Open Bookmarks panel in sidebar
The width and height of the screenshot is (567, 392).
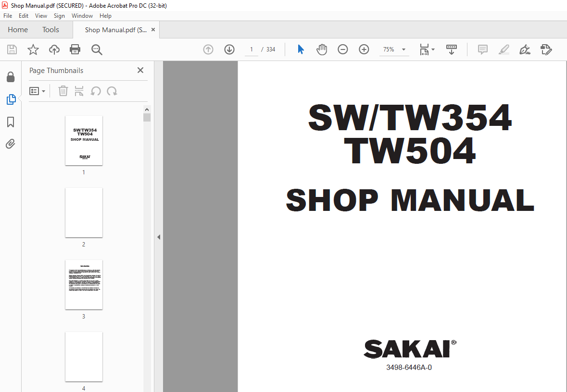[11, 122]
